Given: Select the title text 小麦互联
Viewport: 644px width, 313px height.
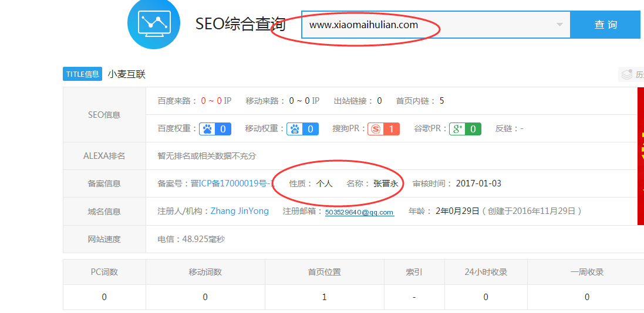Looking at the screenshot, I should [x=126, y=74].
